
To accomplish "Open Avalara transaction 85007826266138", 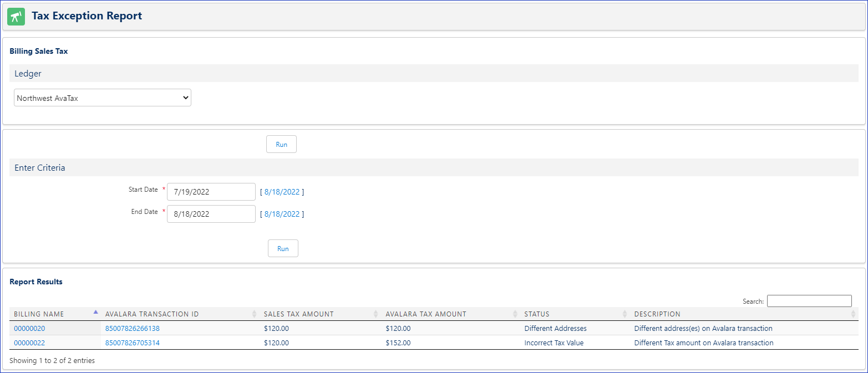I will click(132, 328).
